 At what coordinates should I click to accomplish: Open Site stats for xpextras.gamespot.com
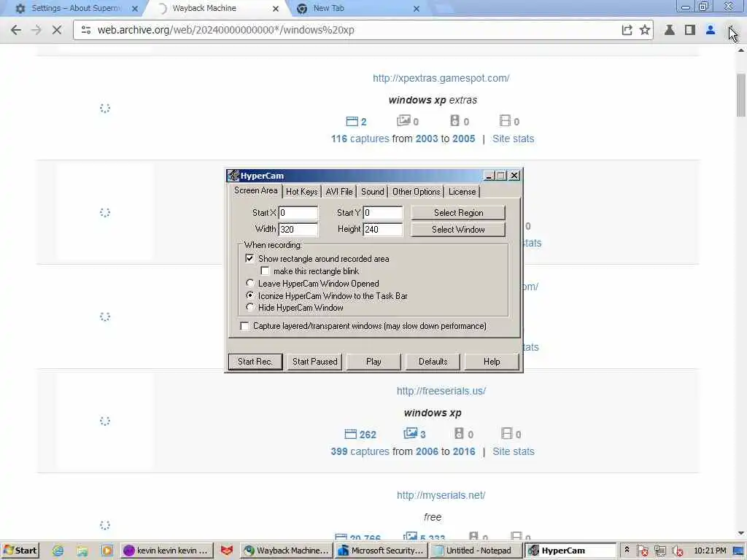click(x=513, y=139)
